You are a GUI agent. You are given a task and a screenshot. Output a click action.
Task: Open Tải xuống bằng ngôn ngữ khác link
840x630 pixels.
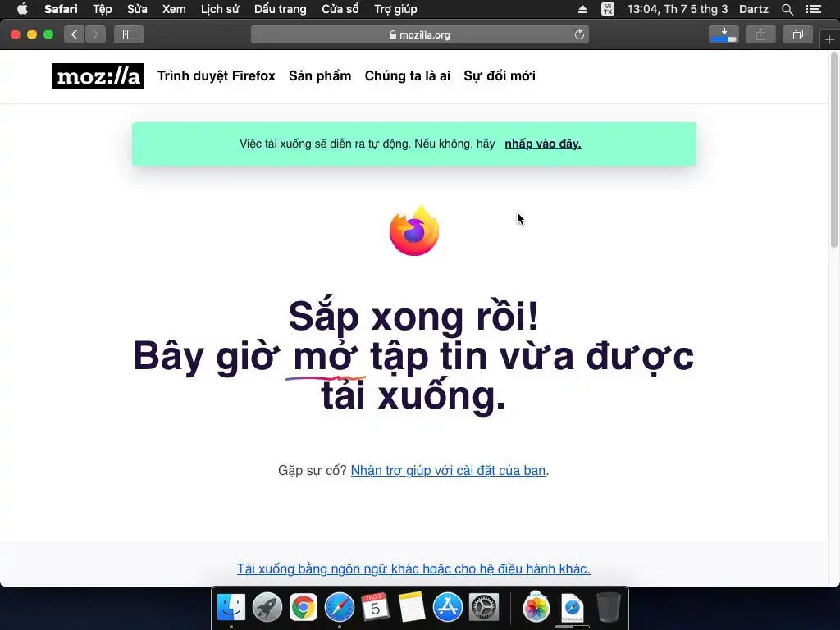coord(413,568)
